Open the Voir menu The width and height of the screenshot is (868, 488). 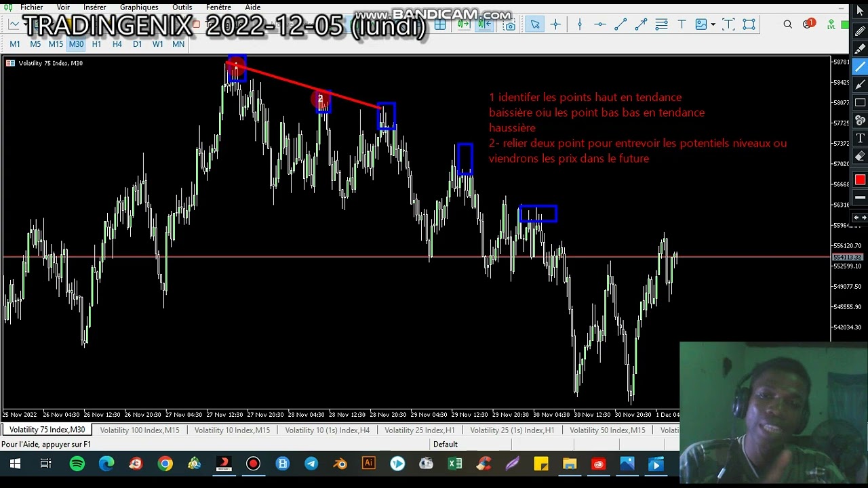(x=63, y=7)
